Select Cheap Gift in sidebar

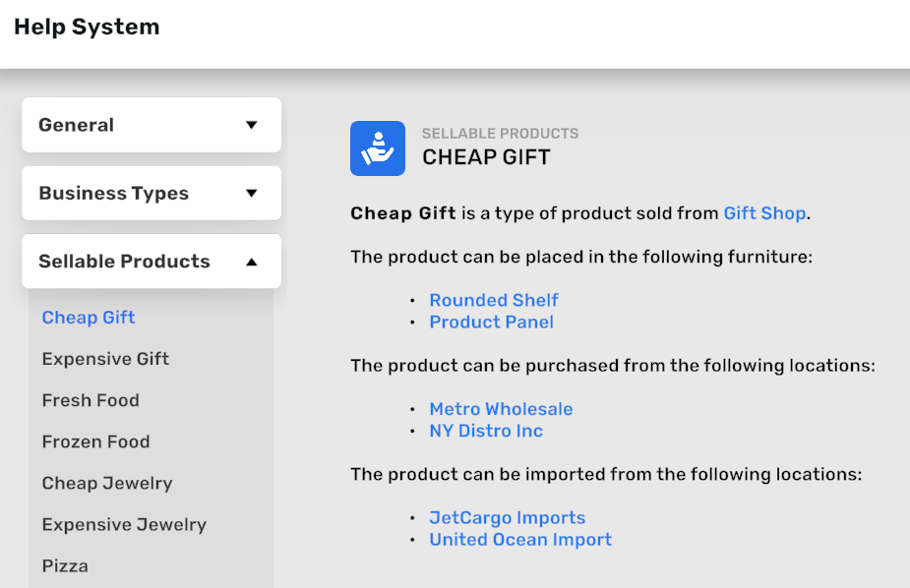tap(89, 318)
